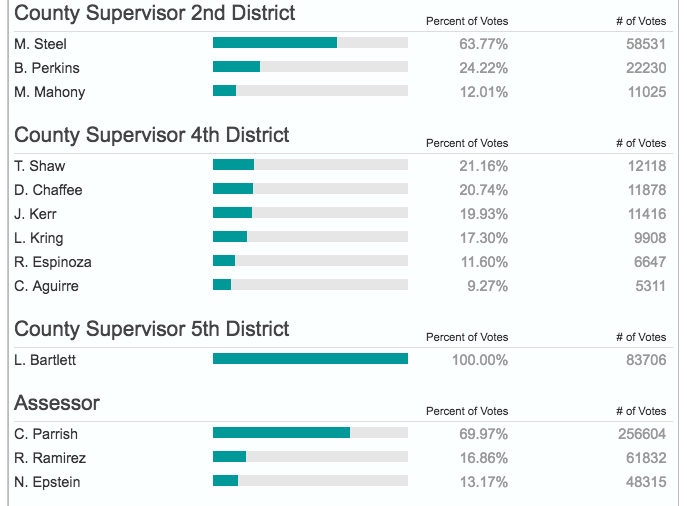Click B. Perkins' vote progress bar
Image resolution: width=687 pixels, height=506 pixels.
(310, 68)
